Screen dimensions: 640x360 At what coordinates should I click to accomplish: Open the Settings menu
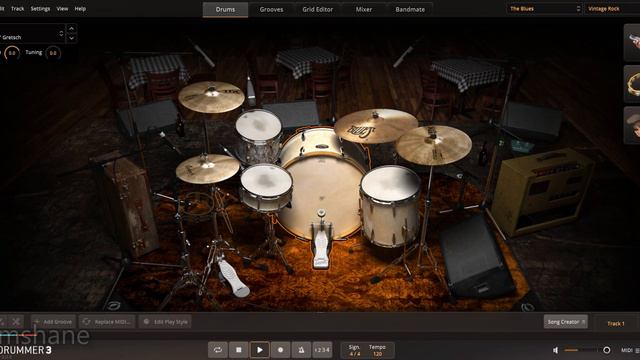point(40,9)
